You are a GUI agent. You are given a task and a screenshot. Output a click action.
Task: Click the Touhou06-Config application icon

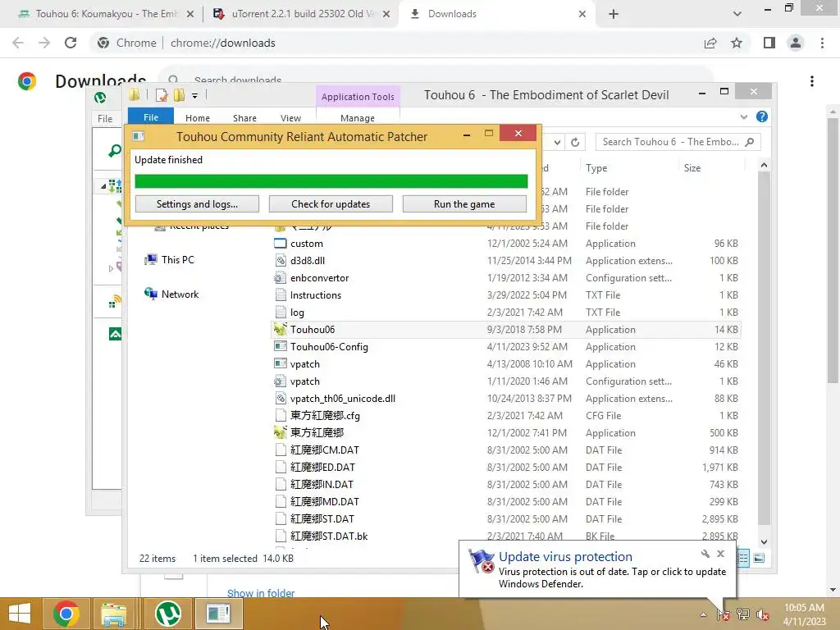pos(280,347)
